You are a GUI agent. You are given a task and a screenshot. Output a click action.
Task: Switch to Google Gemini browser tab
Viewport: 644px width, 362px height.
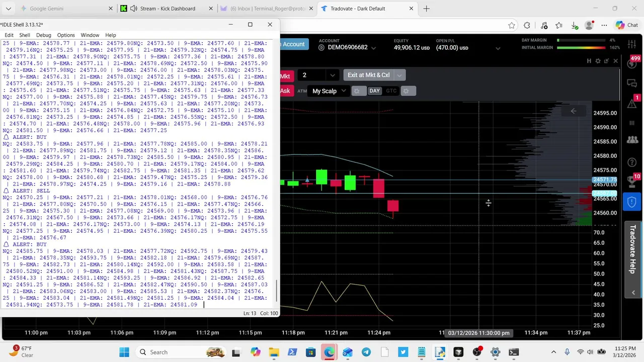click(x=65, y=9)
